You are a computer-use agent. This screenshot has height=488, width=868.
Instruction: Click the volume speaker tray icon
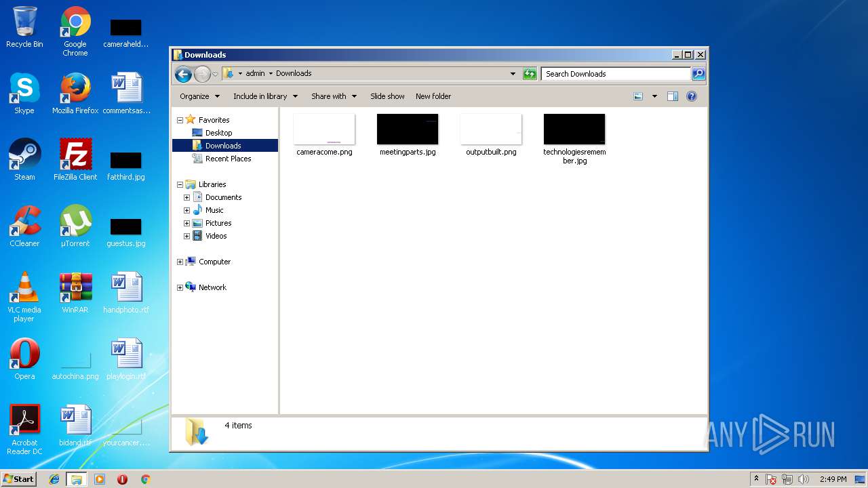[804, 479]
